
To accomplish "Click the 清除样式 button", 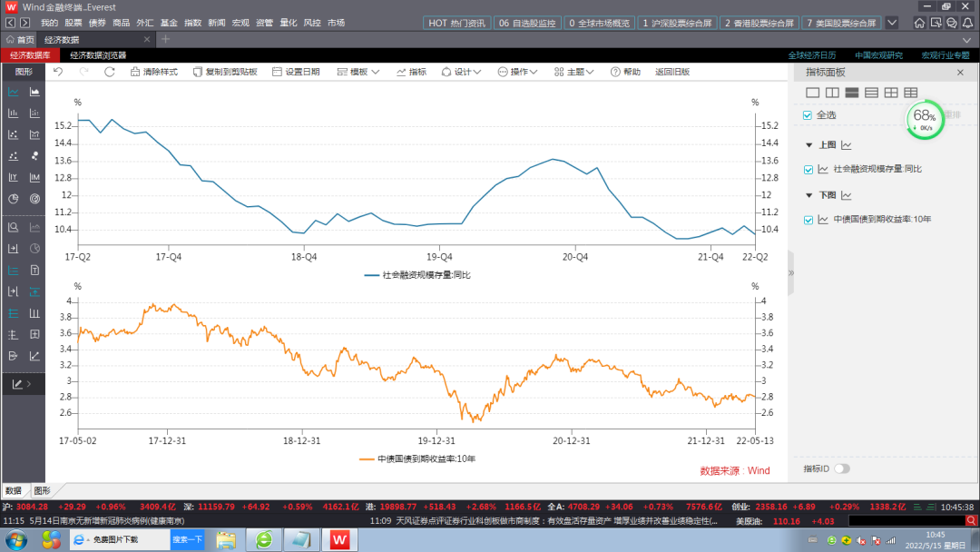I will coord(154,72).
